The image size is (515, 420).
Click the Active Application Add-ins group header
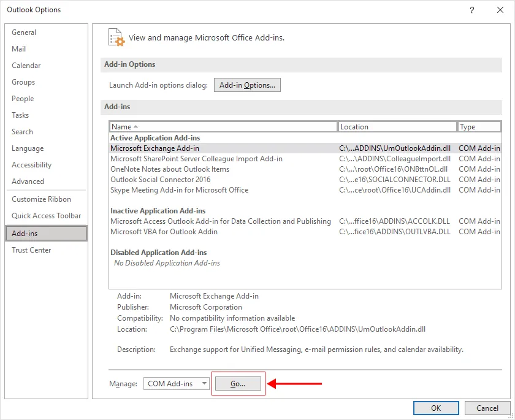tap(155, 138)
